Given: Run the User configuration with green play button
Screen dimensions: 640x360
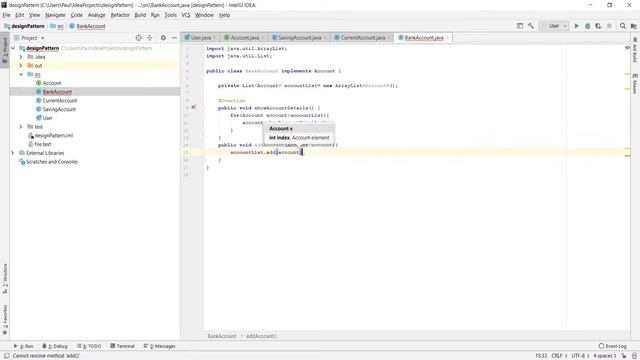Looking at the screenshot, I should pyautogui.click(x=577, y=26).
